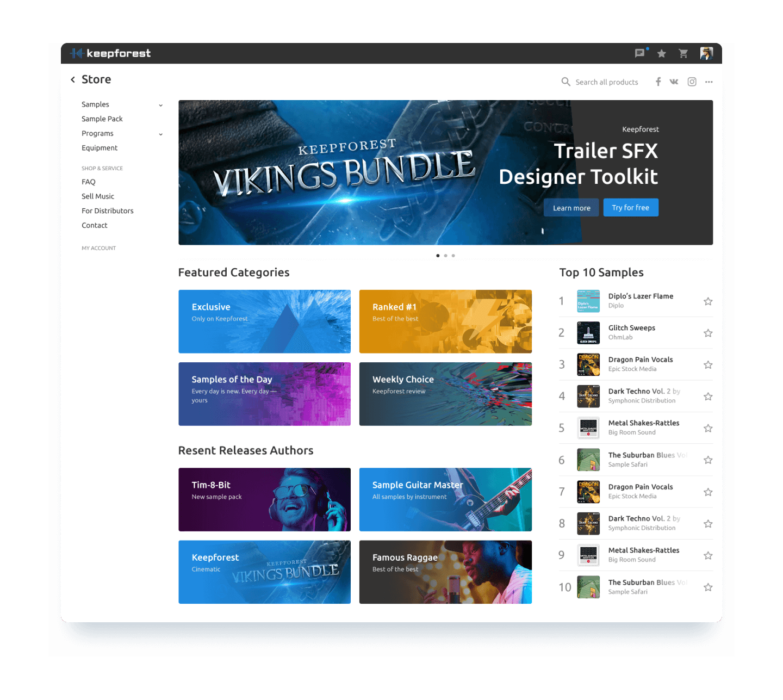Open For Distributors link

[x=108, y=211]
